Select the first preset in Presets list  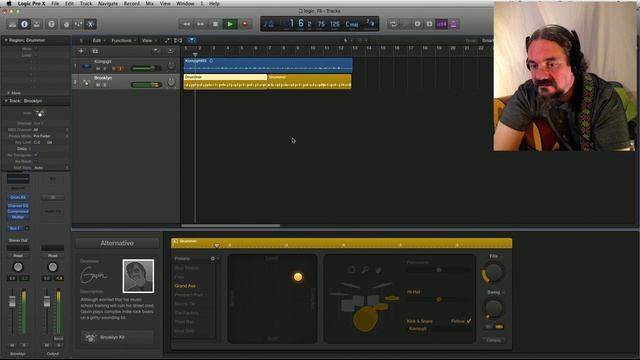187,268
